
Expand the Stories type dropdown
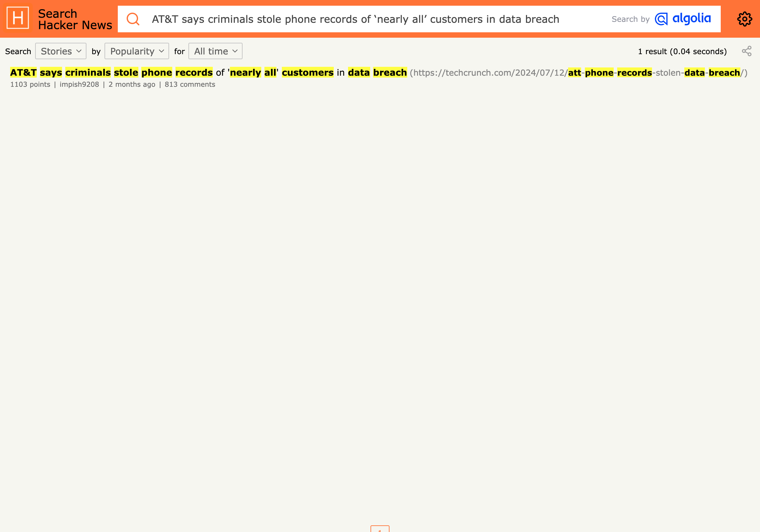tap(60, 51)
